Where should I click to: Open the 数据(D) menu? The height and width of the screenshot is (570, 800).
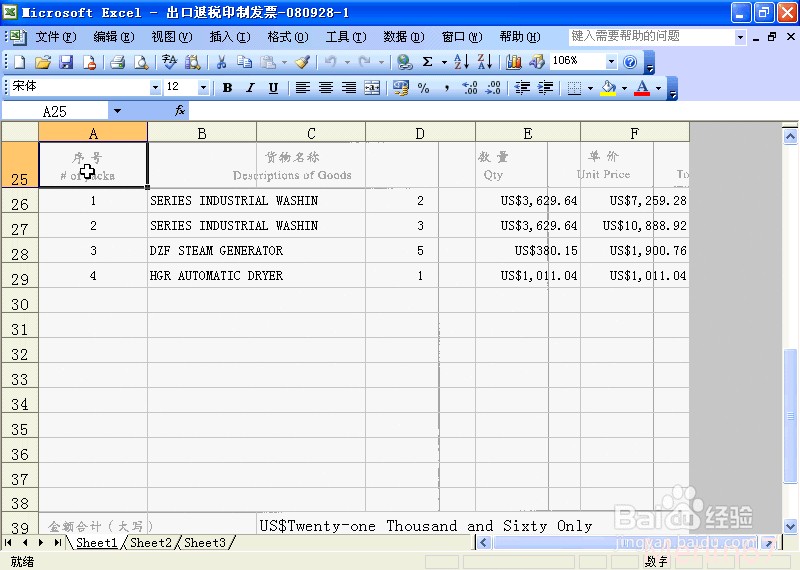pos(404,37)
